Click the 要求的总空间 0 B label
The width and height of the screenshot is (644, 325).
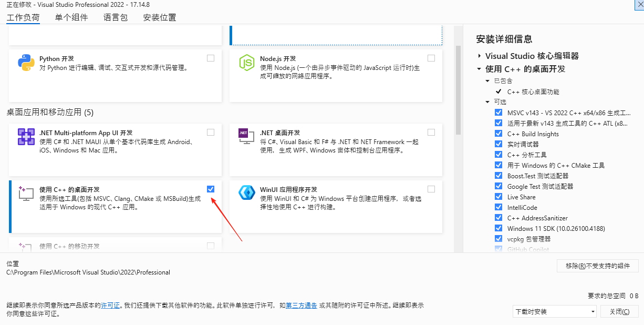coord(613,296)
